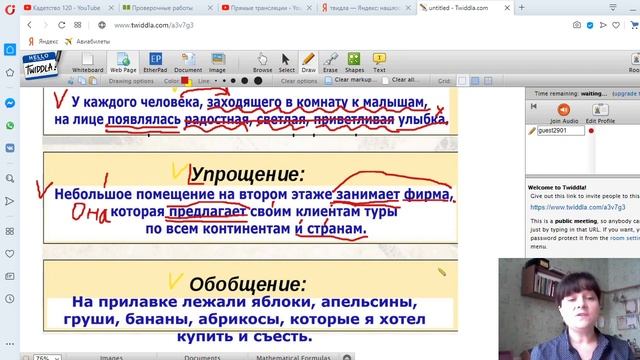Open the Images tab at bottom
Image resolution: width=640 pixels, height=360 pixels.
point(111,357)
